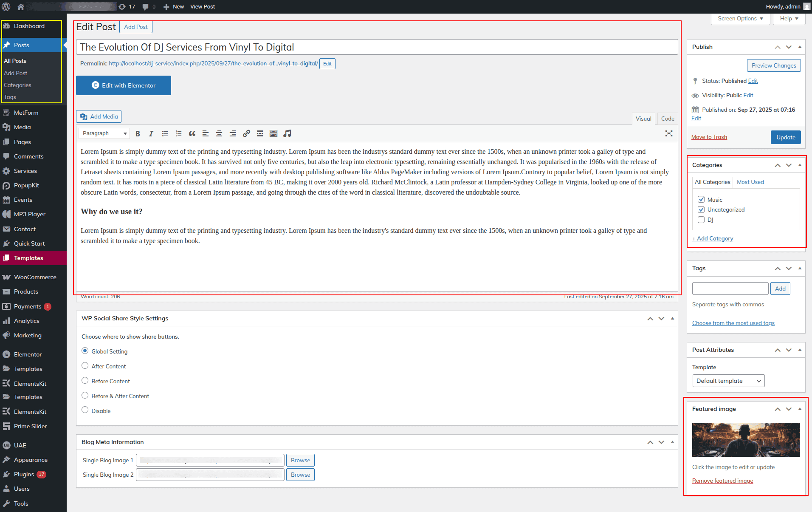Click the Update button
The width and height of the screenshot is (812, 512).
coord(785,137)
